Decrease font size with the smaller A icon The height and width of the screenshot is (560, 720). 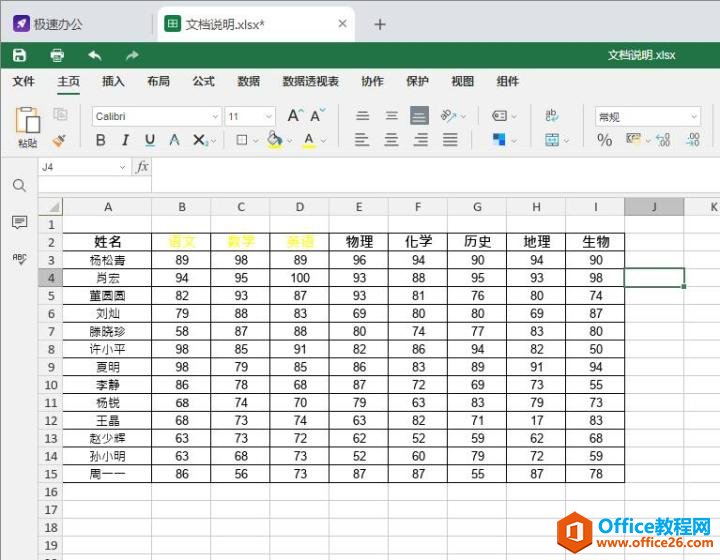317,115
